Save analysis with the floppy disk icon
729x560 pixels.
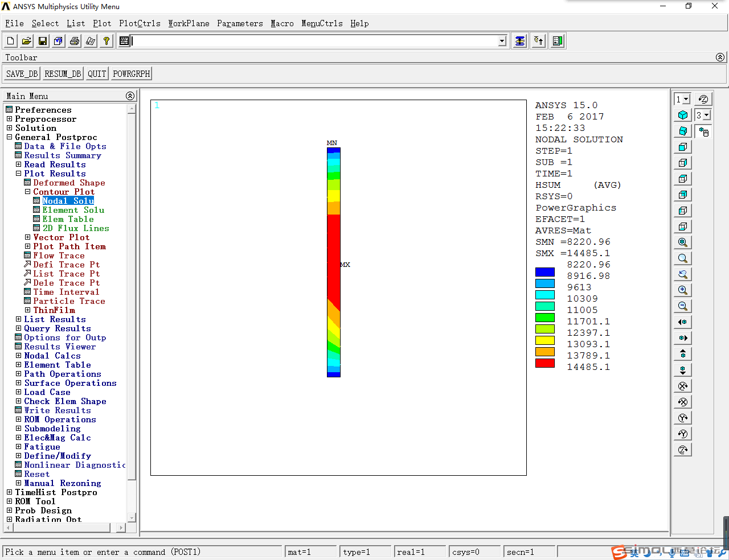point(43,41)
